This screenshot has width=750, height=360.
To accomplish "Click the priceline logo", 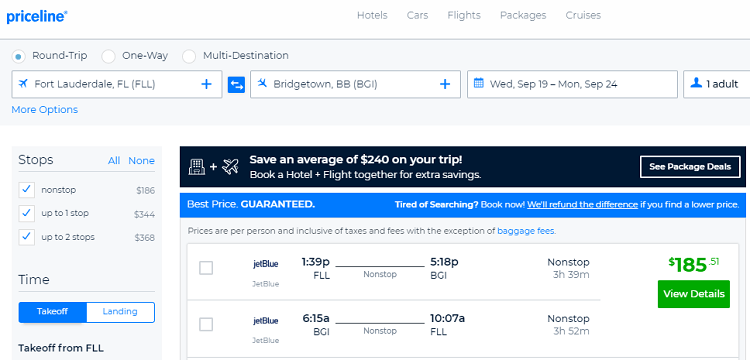I will click(x=37, y=16).
